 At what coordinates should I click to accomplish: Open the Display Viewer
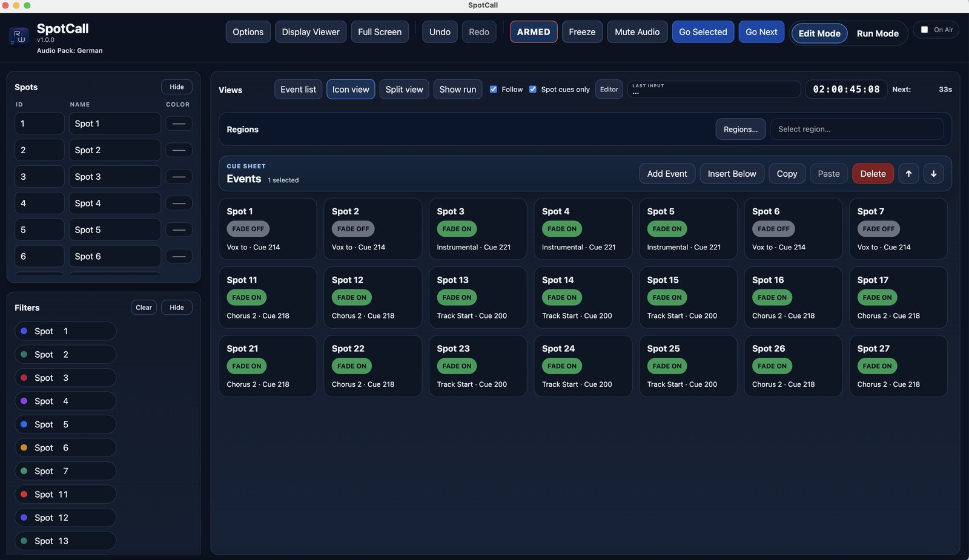click(x=311, y=32)
